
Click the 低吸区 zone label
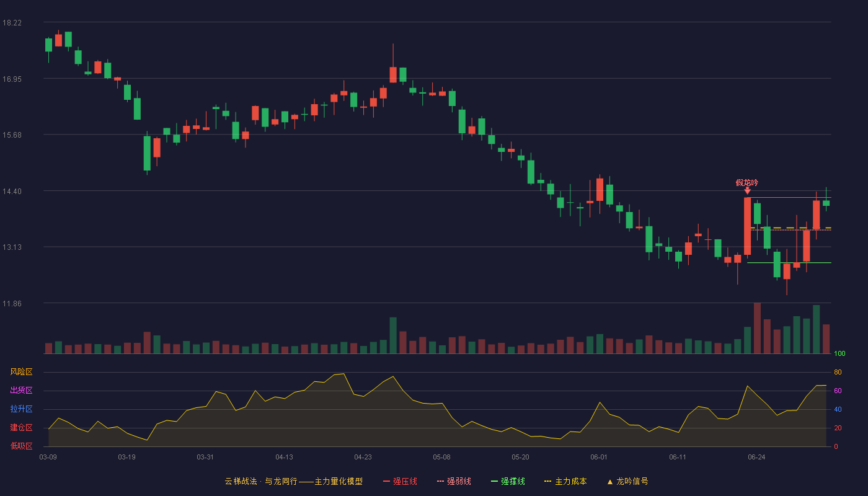21,446
